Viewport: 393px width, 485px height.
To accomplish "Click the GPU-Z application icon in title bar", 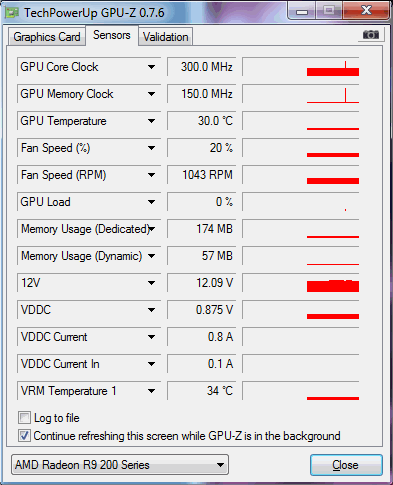I will [12, 12].
